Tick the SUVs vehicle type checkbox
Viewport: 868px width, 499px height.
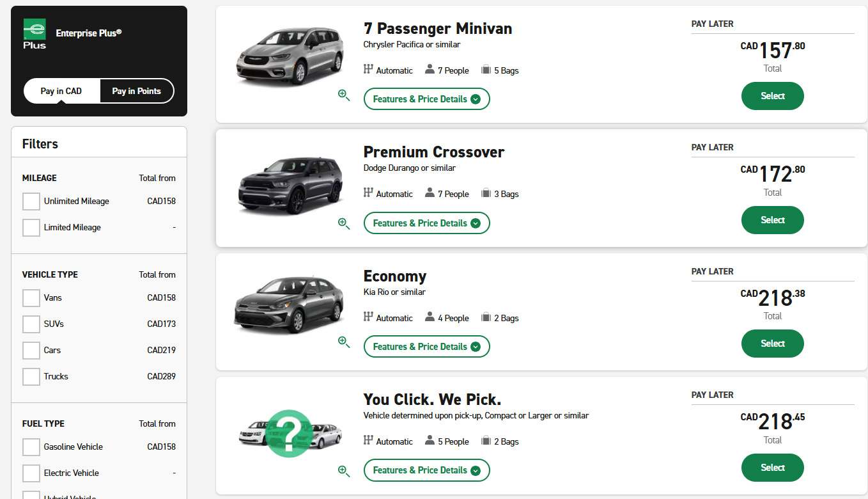31,324
